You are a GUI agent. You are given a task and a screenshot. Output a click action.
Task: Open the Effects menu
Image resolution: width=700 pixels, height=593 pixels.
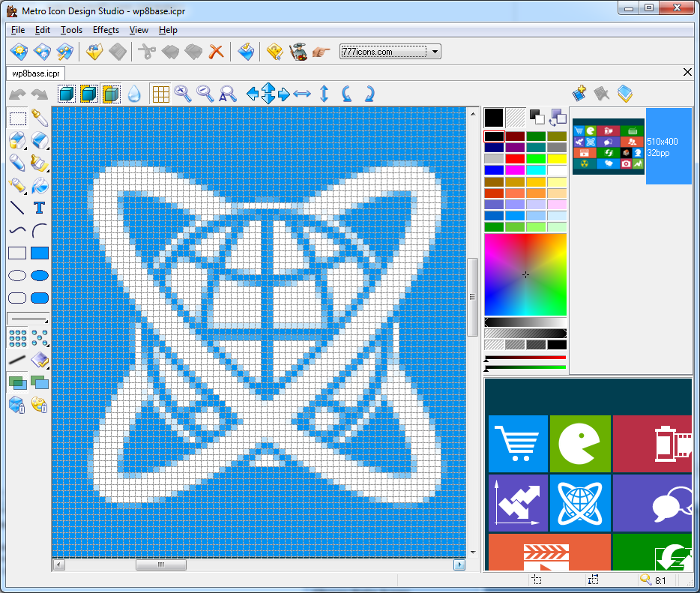coord(106,30)
